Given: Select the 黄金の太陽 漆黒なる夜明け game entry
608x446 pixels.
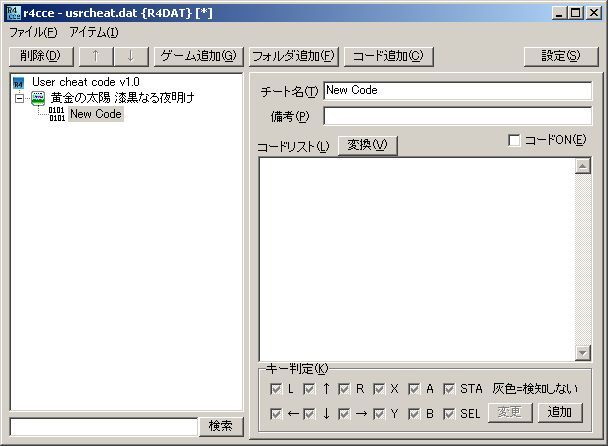Looking at the screenshot, I should [x=123, y=98].
